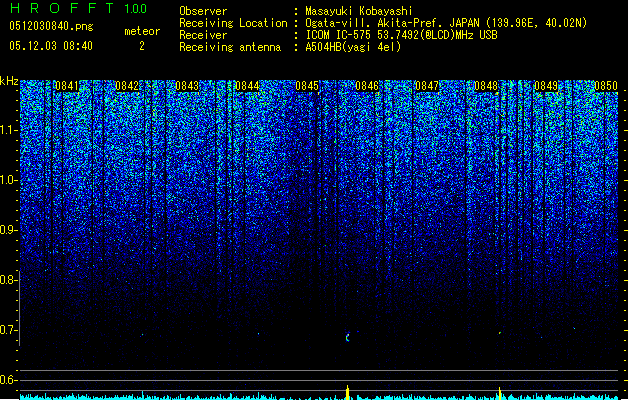Click the 0850 time marker
The image size is (629, 400).
pyautogui.click(x=606, y=86)
